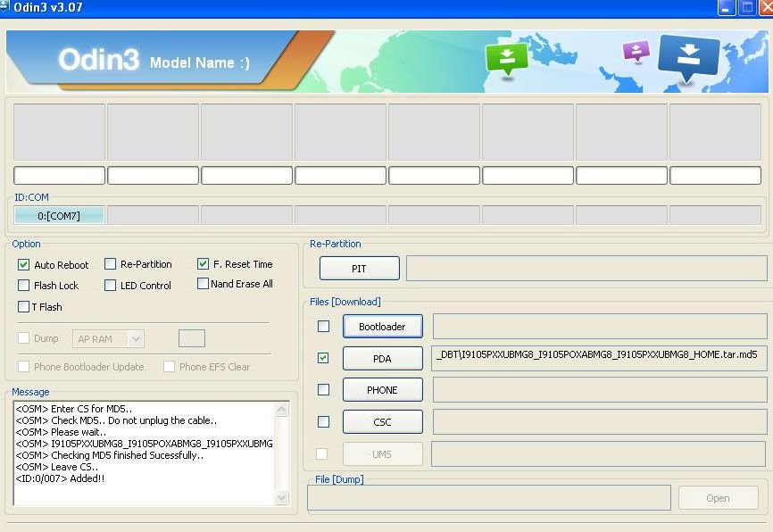
Task: Maximize the Odin3 window
Action: 747,7
